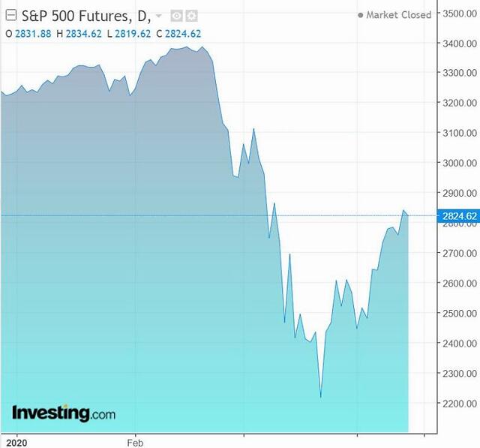The image size is (480, 448).
Task: Click the open price value 2831.88
Action: [x=33, y=34]
